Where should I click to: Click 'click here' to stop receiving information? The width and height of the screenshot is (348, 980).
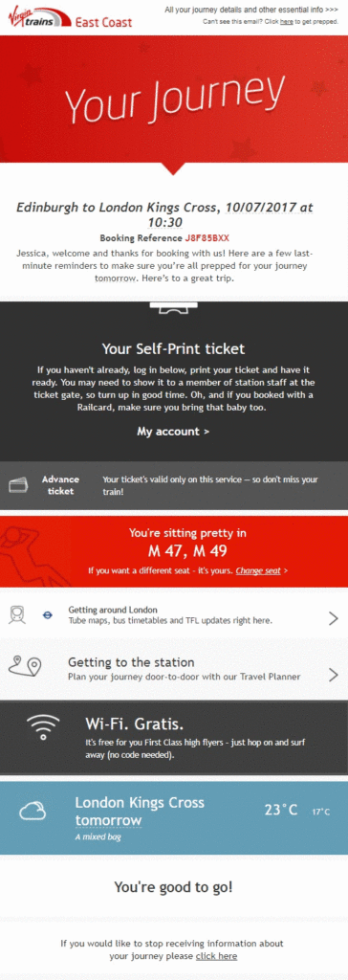pos(216,956)
